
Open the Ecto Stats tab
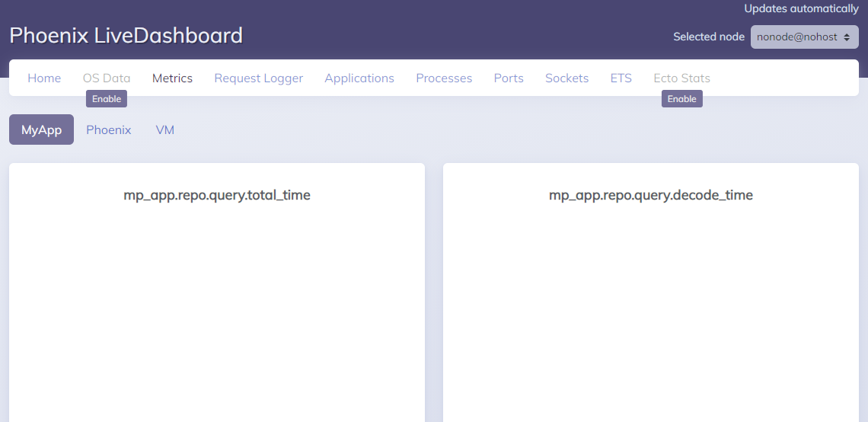(681, 78)
